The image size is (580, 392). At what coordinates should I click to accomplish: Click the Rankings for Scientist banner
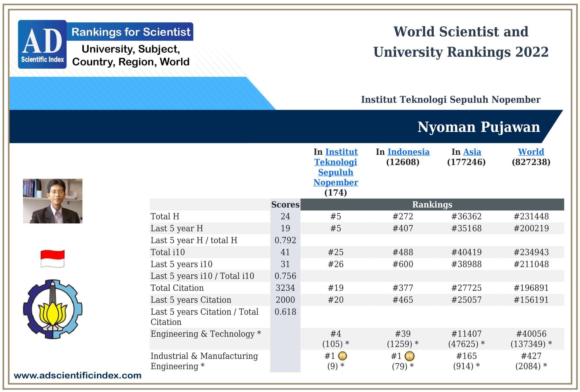point(130,32)
